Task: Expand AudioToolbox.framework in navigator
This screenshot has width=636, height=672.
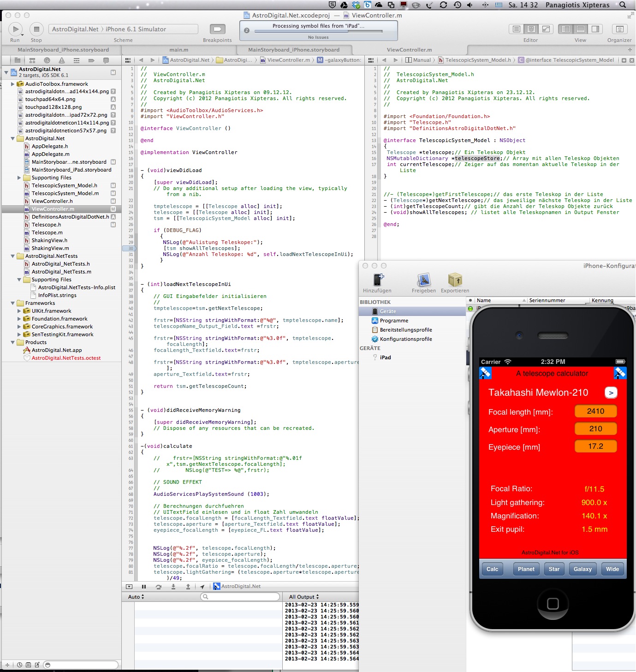Action: click(x=13, y=84)
